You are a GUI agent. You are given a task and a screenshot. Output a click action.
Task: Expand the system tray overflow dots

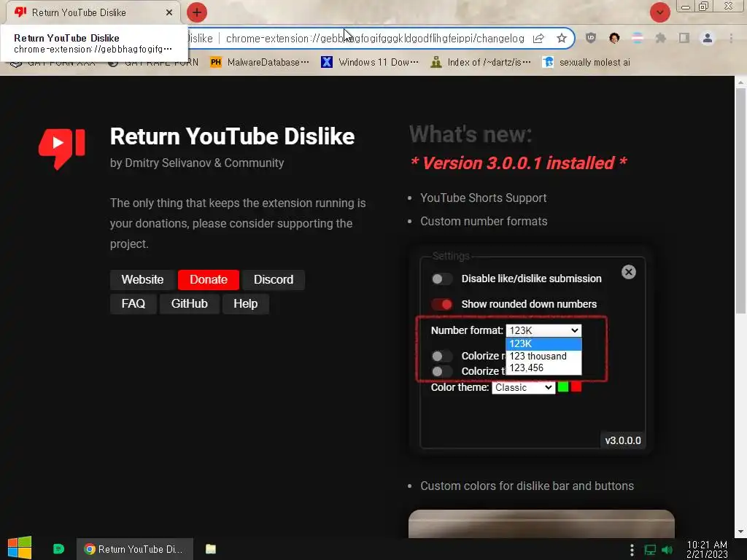click(x=632, y=550)
